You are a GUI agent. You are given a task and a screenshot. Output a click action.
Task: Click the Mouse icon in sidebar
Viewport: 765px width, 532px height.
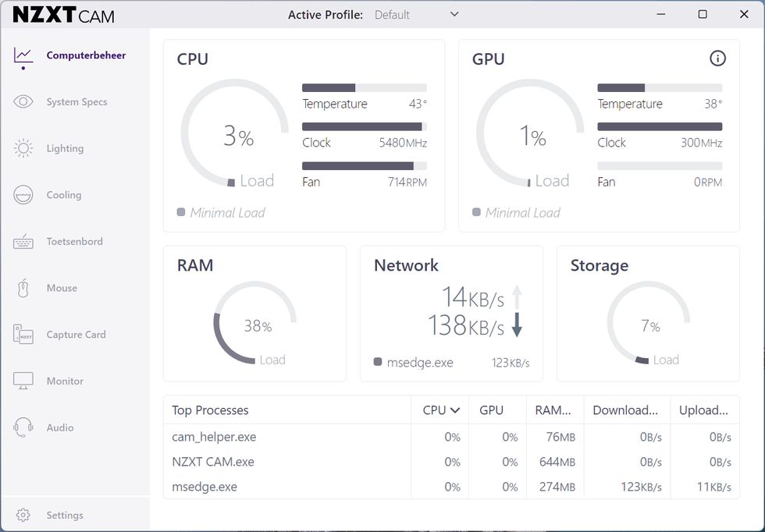click(x=23, y=288)
